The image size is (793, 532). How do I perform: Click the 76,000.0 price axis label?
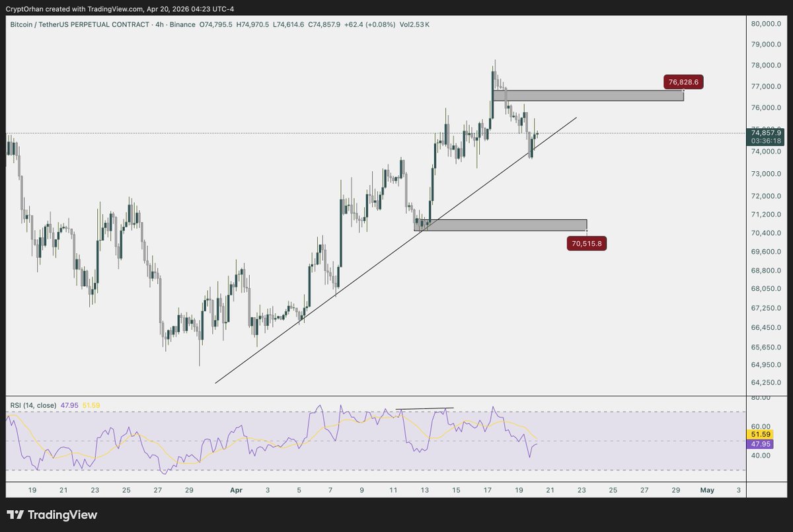click(767, 108)
